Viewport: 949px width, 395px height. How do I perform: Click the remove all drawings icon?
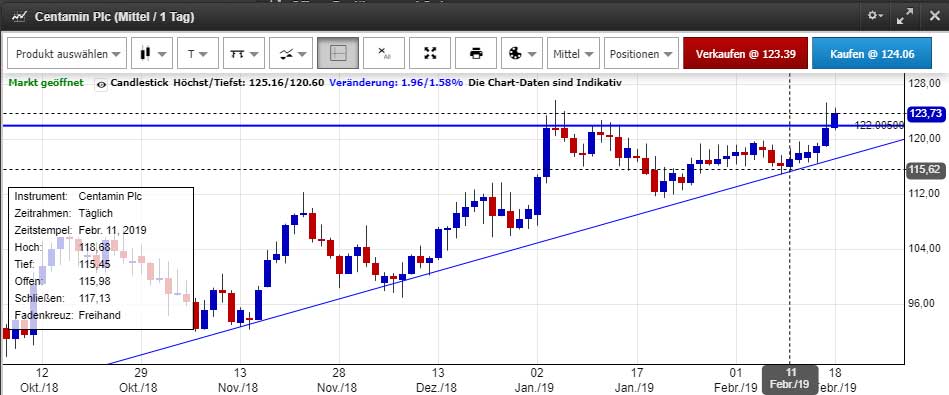pyautogui.click(x=384, y=54)
